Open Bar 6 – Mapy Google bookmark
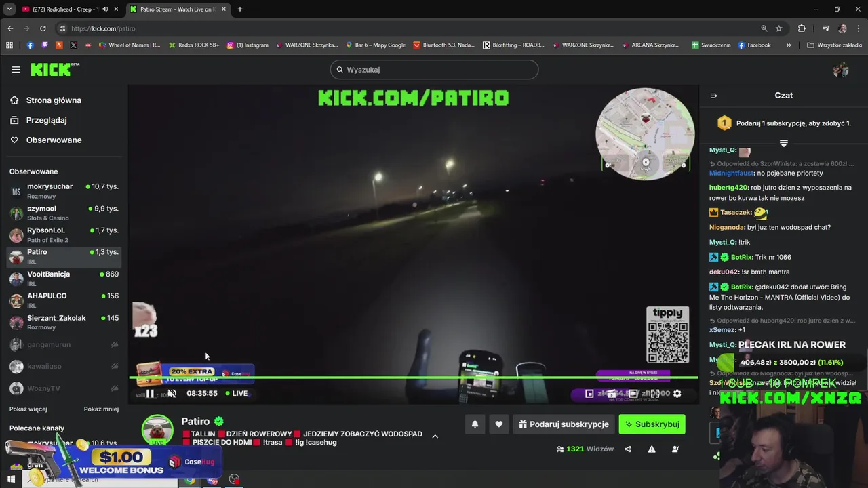868x488 pixels. coord(375,45)
